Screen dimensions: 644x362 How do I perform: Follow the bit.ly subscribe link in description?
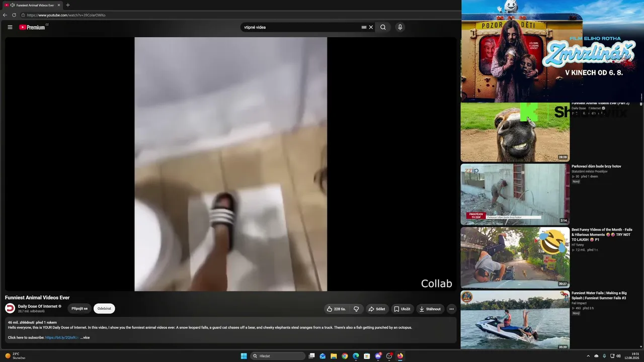[62, 337]
